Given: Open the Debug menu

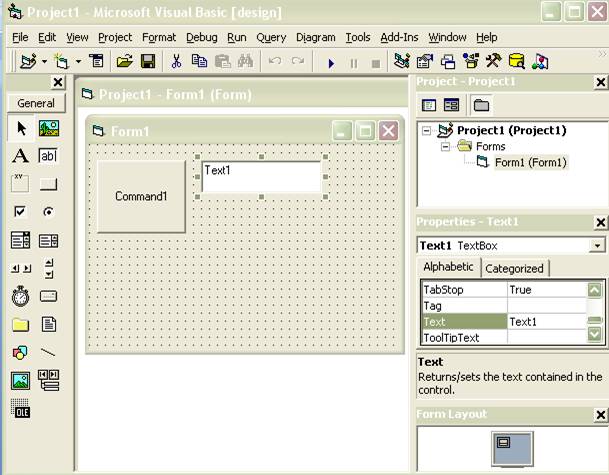Looking at the screenshot, I should pos(201,37).
